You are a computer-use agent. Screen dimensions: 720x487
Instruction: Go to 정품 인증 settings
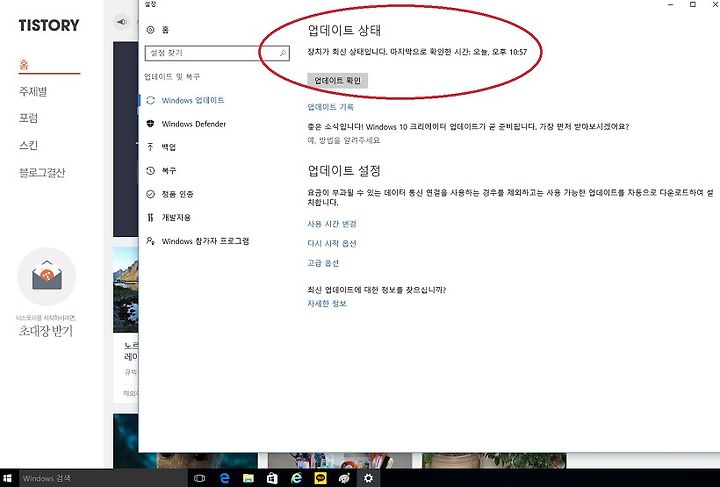click(177, 194)
